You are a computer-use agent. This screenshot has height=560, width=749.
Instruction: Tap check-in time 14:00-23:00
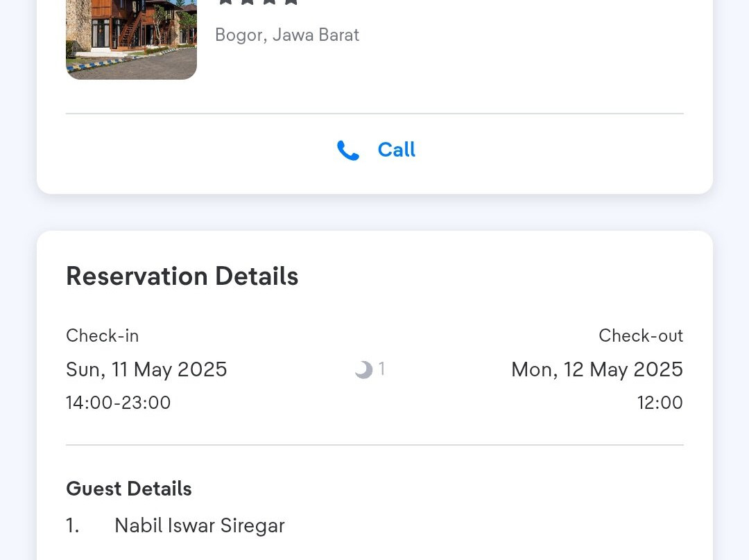118,403
